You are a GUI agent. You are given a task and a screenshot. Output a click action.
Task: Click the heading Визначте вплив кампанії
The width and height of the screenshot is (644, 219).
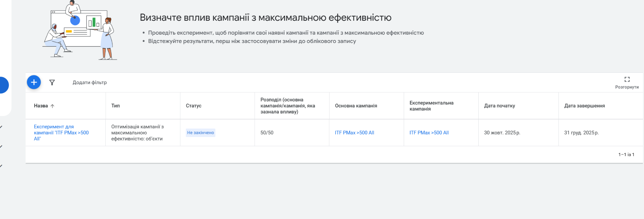[266, 17]
